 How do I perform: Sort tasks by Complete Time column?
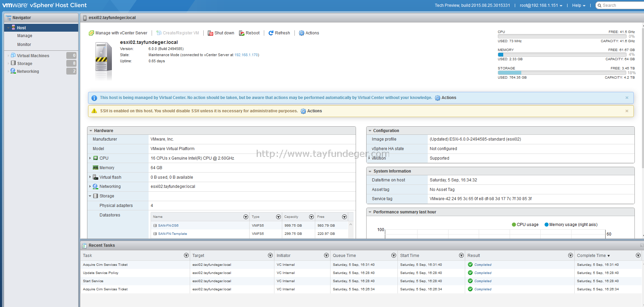point(593,256)
